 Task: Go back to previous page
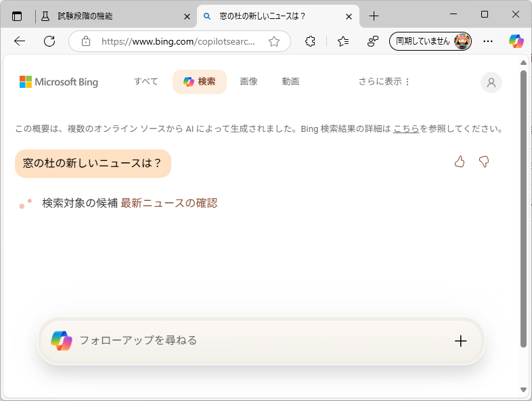click(20, 41)
